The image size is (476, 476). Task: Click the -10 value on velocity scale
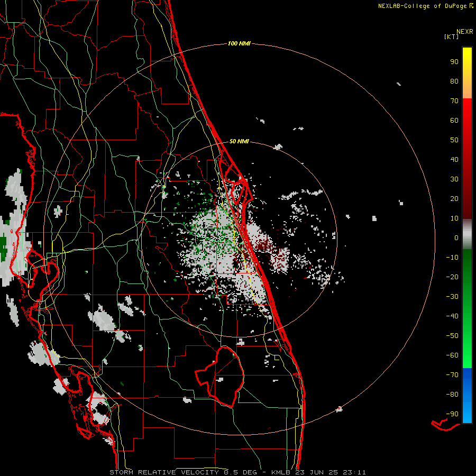click(452, 258)
